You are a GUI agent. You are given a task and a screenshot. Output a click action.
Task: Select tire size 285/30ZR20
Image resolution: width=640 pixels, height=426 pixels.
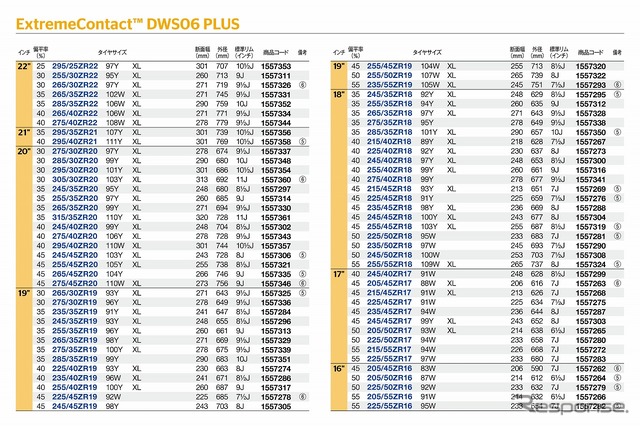click(x=75, y=160)
